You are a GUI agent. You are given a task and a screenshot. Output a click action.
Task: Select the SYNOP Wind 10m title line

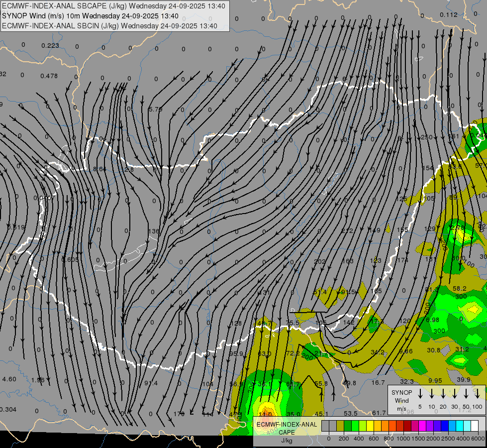pyautogui.click(x=91, y=16)
